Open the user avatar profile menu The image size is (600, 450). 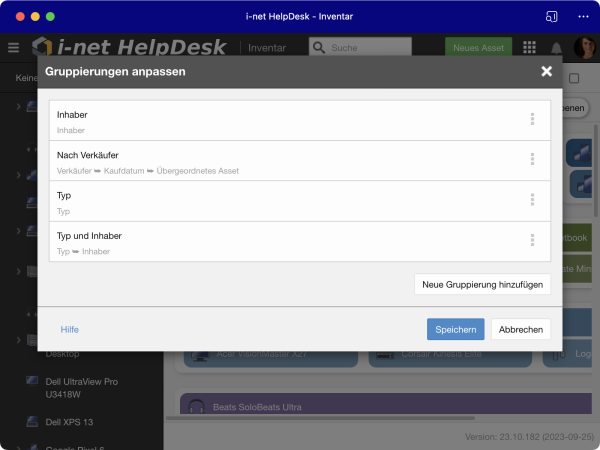point(583,48)
